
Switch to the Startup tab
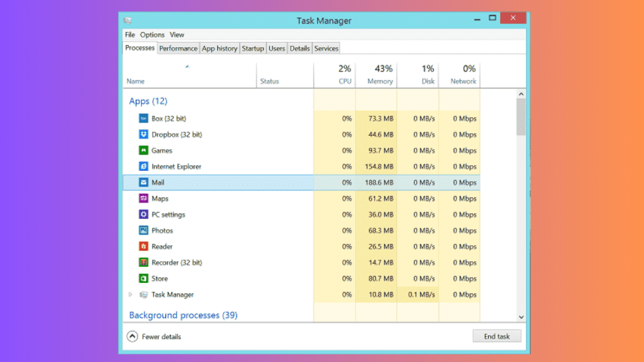[253, 48]
